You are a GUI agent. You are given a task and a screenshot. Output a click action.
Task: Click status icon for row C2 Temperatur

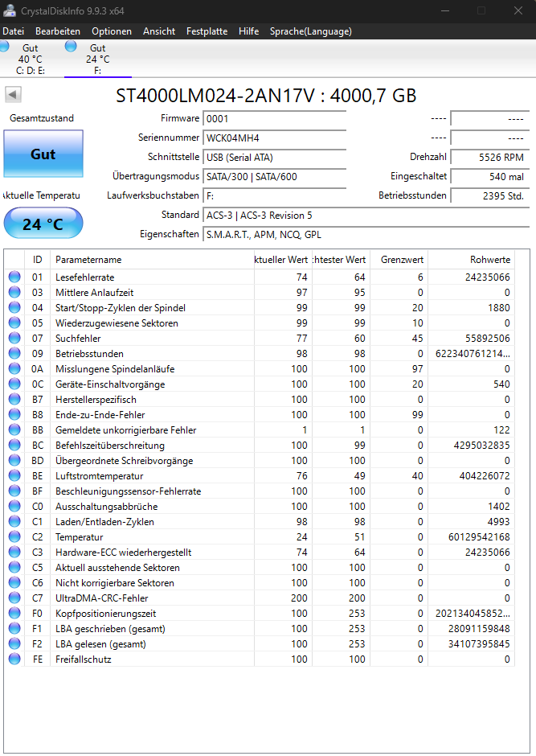[14, 536]
